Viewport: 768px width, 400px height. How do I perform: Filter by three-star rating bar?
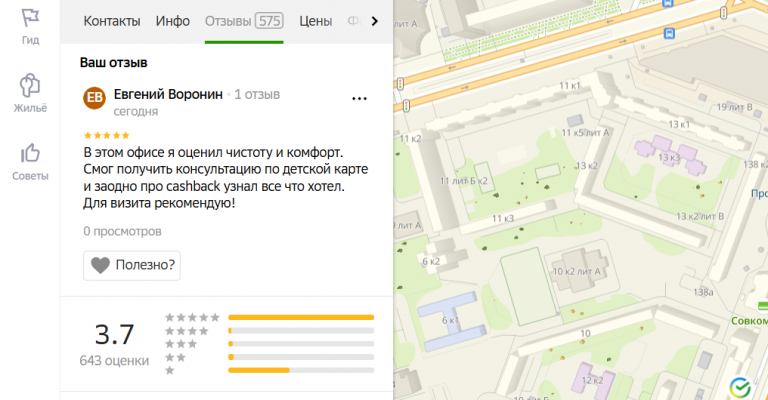(x=301, y=344)
